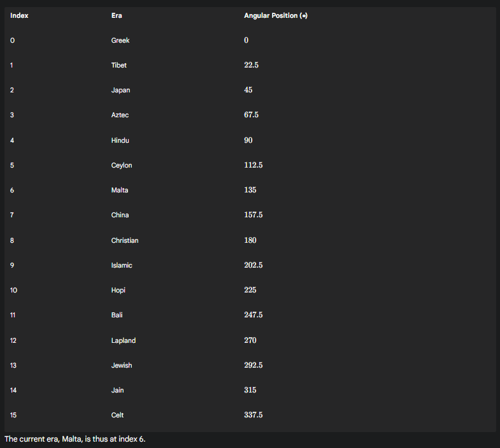Click the Ceylon era name

[x=122, y=165]
